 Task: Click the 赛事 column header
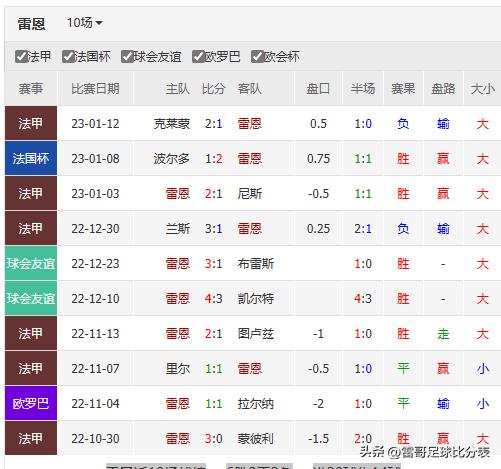(31, 89)
